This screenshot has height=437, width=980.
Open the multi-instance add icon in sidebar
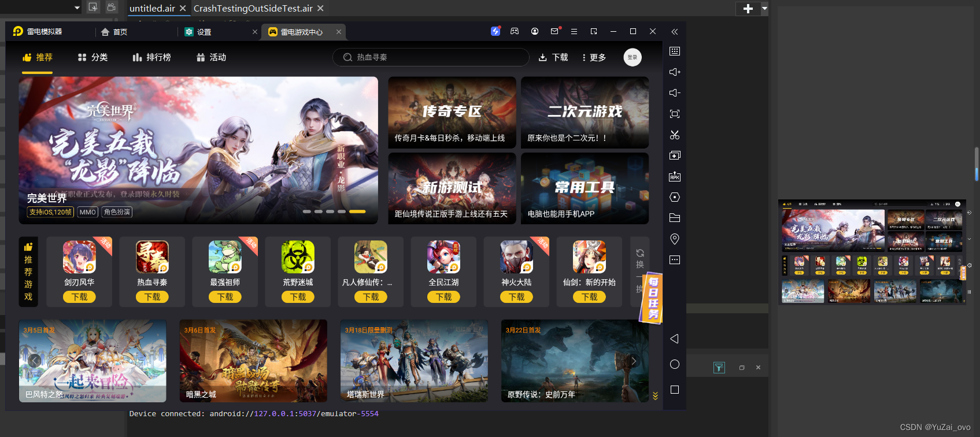[674, 155]
